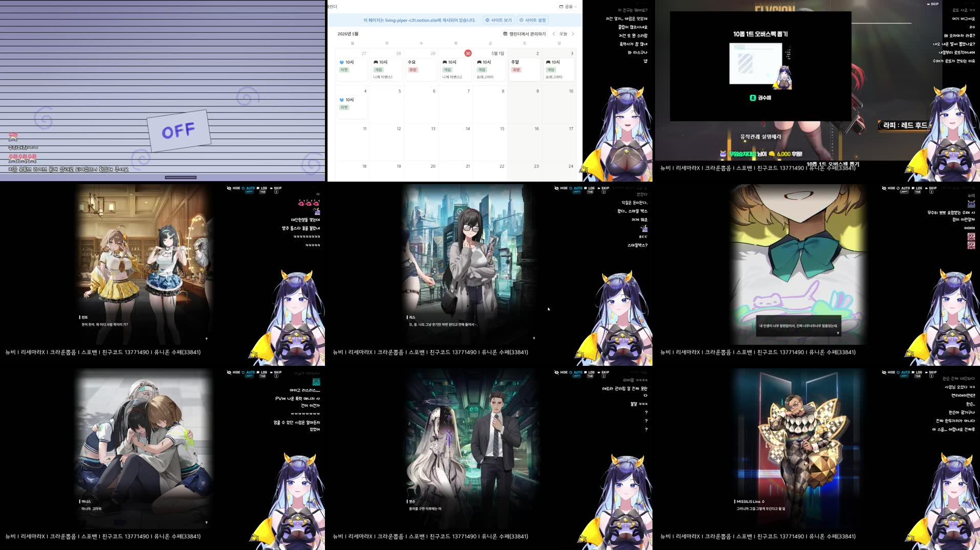
Task: Advance dialogue arrow in the two idol girls frame
Action: [207, 338]
